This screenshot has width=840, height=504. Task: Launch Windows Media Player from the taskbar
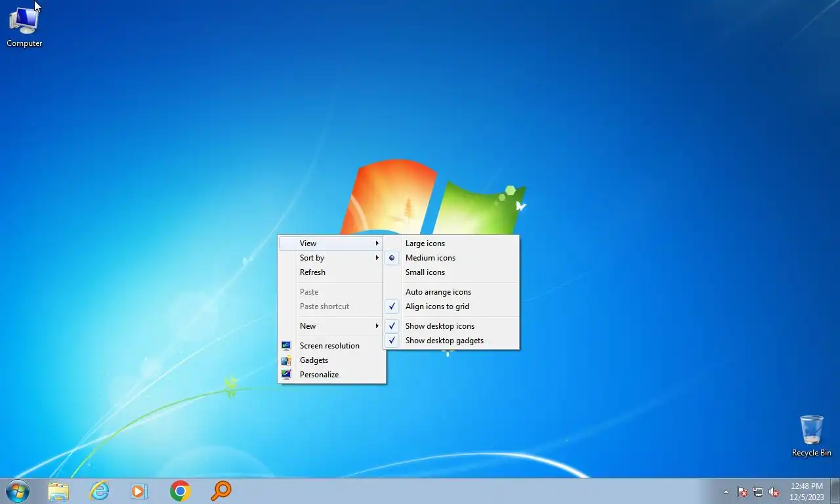point(139,491)
